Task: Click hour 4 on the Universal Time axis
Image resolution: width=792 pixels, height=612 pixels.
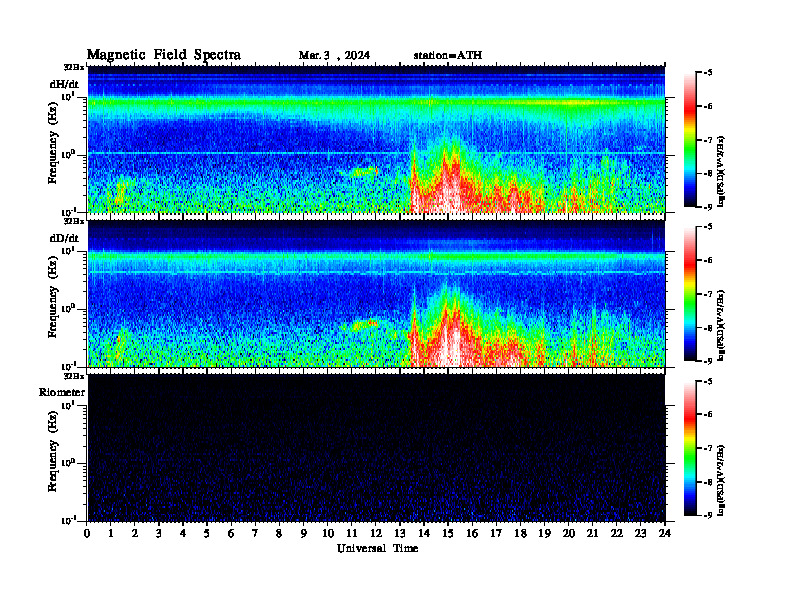Action: (183, 533)
